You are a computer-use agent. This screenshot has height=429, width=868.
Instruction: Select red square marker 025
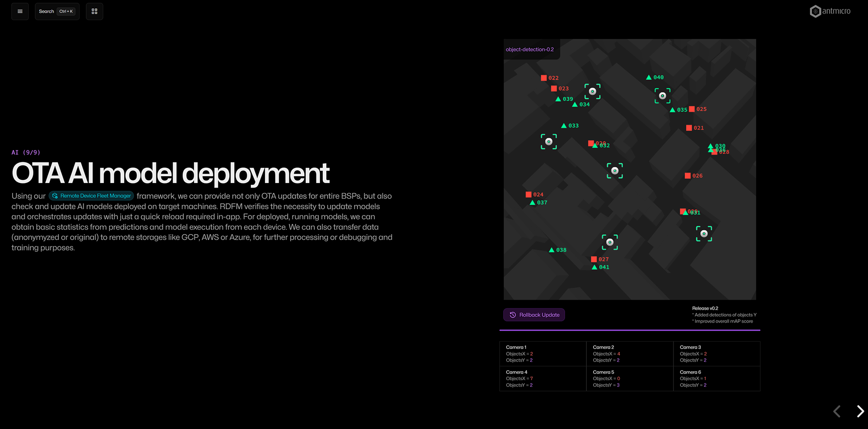point(692,109)
